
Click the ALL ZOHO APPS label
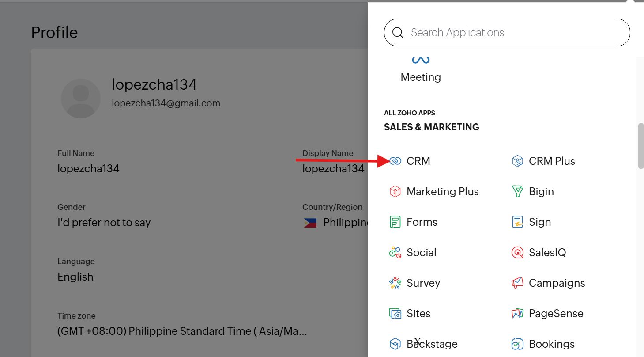[410, 113]
